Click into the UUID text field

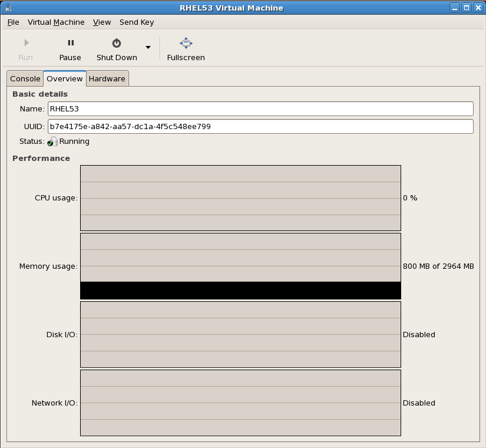pos(260,127)
